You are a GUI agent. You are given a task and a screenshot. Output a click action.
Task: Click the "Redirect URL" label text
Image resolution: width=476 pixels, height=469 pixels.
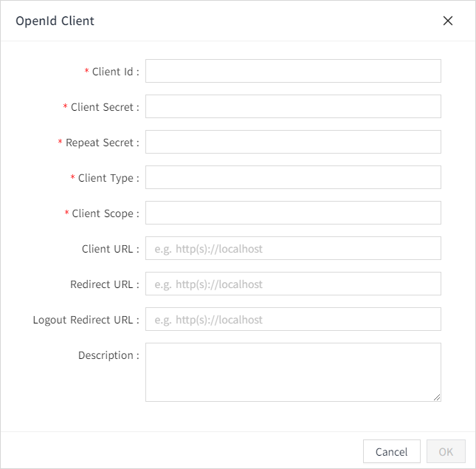pyautogui.click(x=102, y=284)
